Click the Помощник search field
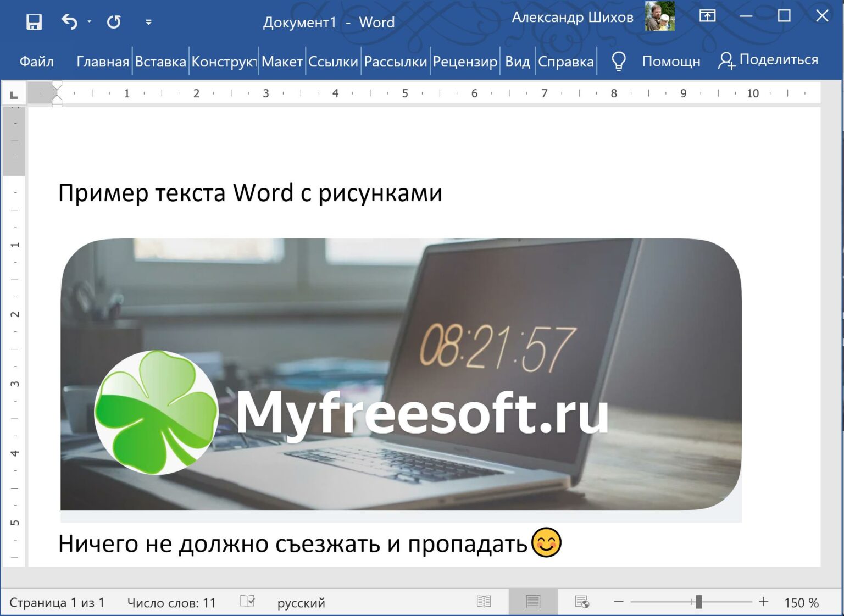 [671, 62]
